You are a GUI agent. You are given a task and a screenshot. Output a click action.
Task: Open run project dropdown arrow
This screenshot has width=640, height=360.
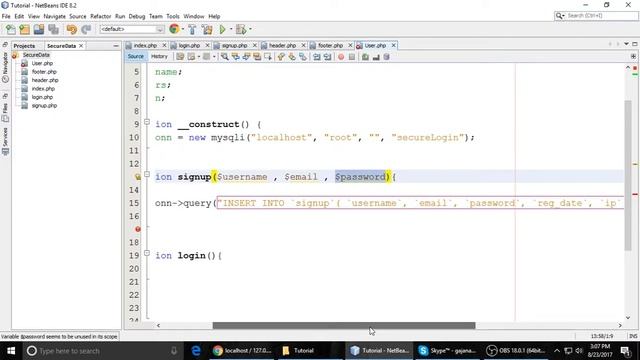tap(231, 29)
